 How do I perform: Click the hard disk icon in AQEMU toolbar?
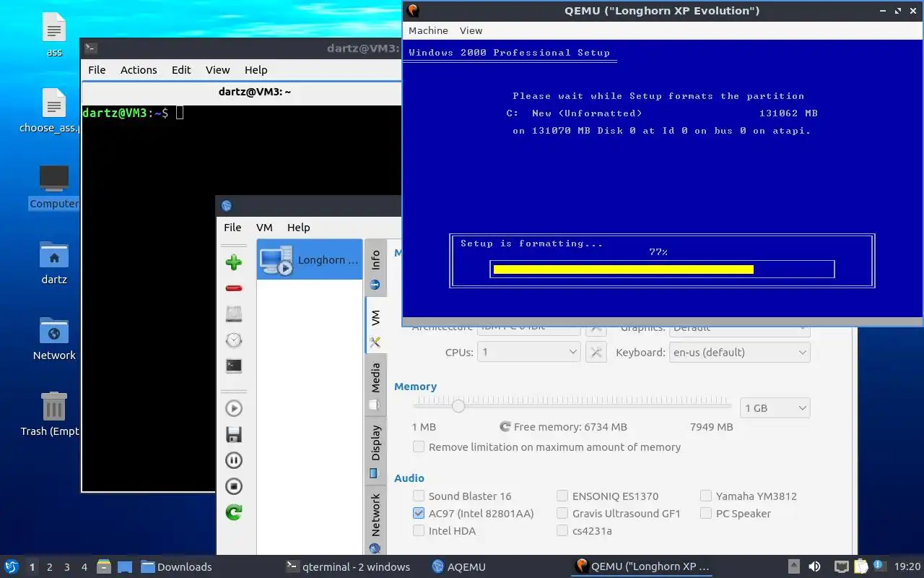(x=233, y=314)
